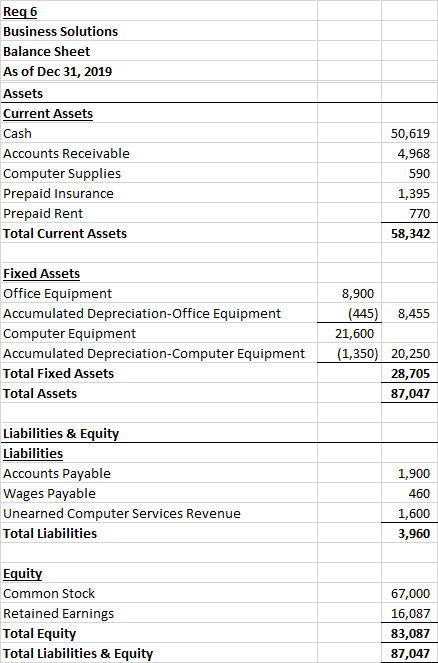Select the depreciation value (445)

[362, 314]
